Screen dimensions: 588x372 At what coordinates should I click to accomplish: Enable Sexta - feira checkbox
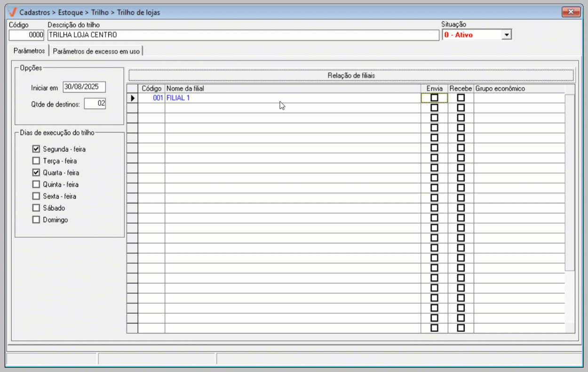tap(36, 196)
